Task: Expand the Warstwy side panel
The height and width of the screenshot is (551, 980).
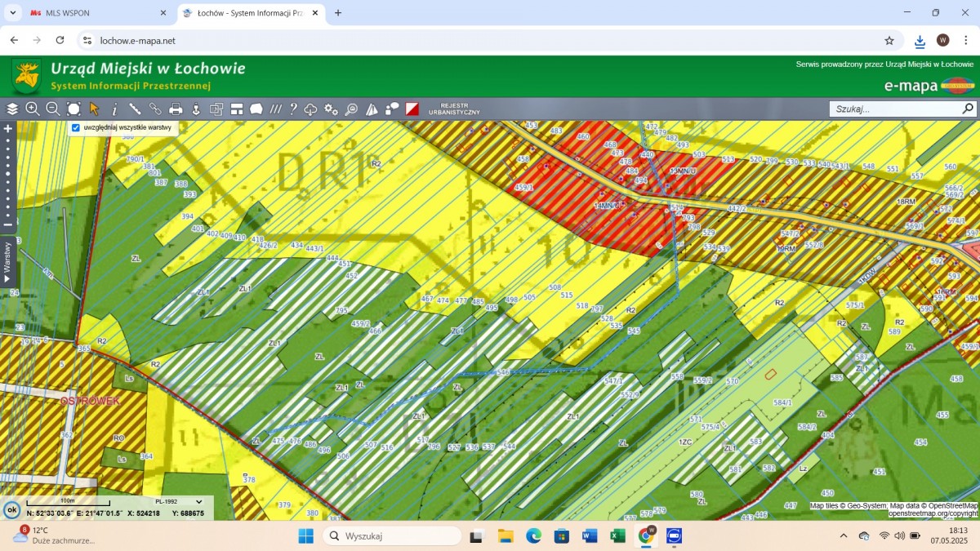Action: pos(7,261)
